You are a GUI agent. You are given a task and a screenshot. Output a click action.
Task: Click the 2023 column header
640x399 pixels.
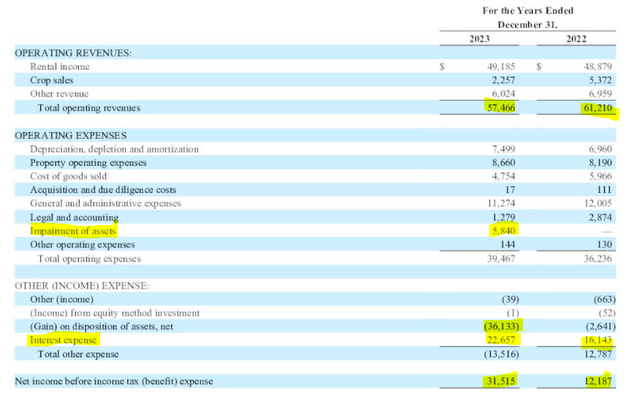[x=479, y=39]
